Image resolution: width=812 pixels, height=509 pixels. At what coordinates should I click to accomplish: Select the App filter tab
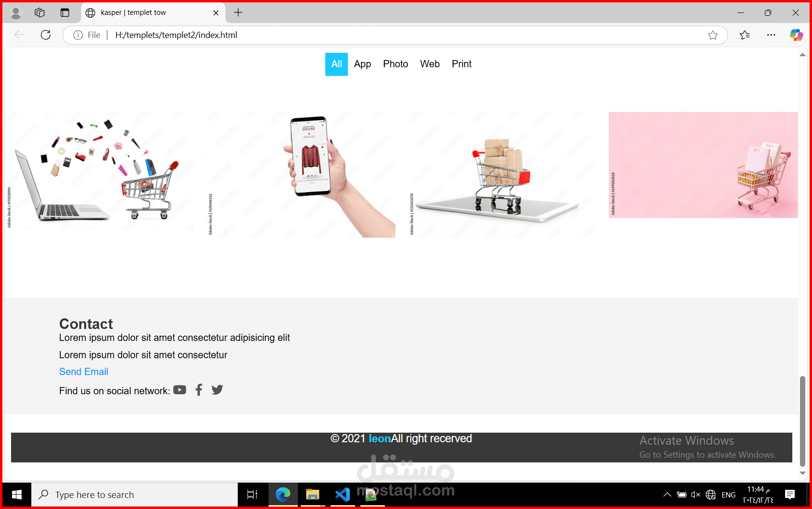tap(362, 64)
